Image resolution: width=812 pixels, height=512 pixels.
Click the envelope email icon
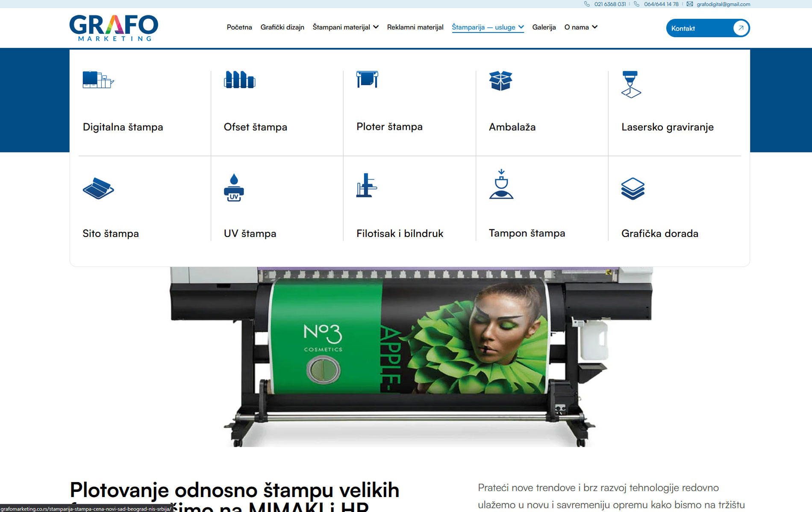click(x=690, y=4)
